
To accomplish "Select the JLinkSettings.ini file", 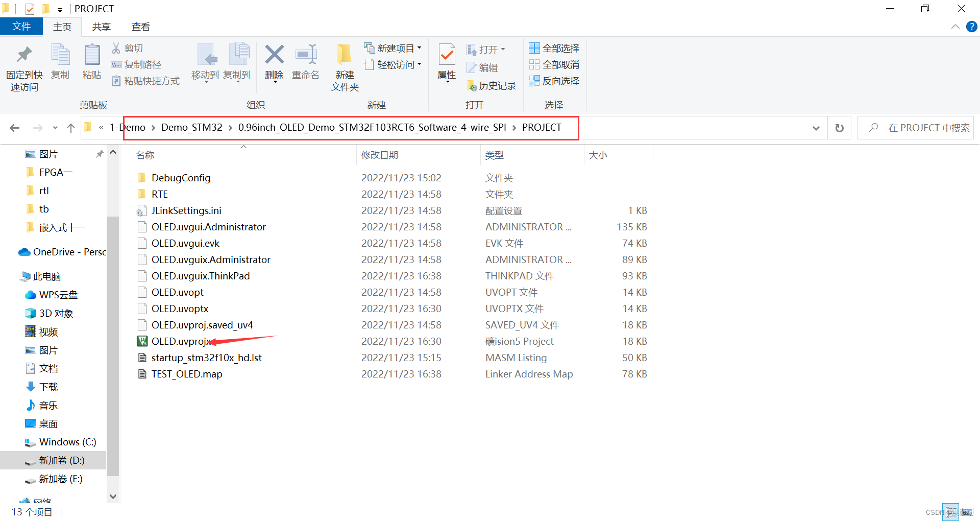I will 179,210.
